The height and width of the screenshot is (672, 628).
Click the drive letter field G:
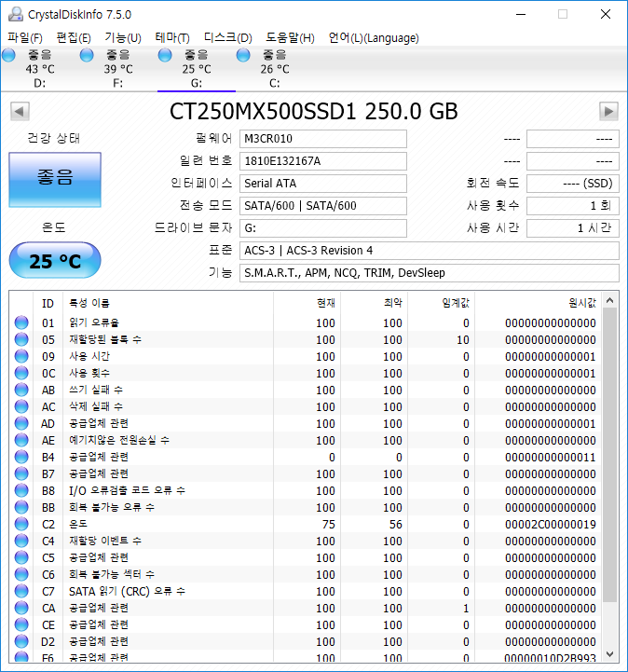[x=323, y=228]
